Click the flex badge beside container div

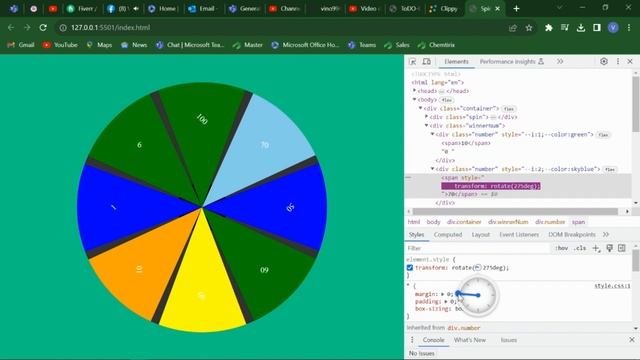[x=509, y=109]
